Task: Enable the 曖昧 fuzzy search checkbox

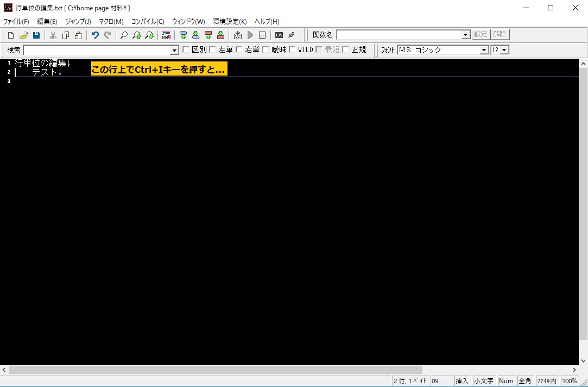Action: 265,49
